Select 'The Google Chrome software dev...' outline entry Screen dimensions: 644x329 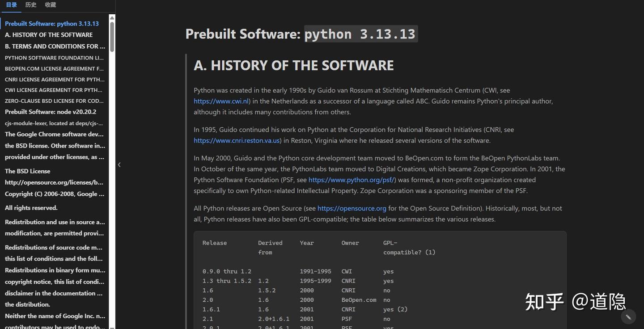[x=54, y=134]
